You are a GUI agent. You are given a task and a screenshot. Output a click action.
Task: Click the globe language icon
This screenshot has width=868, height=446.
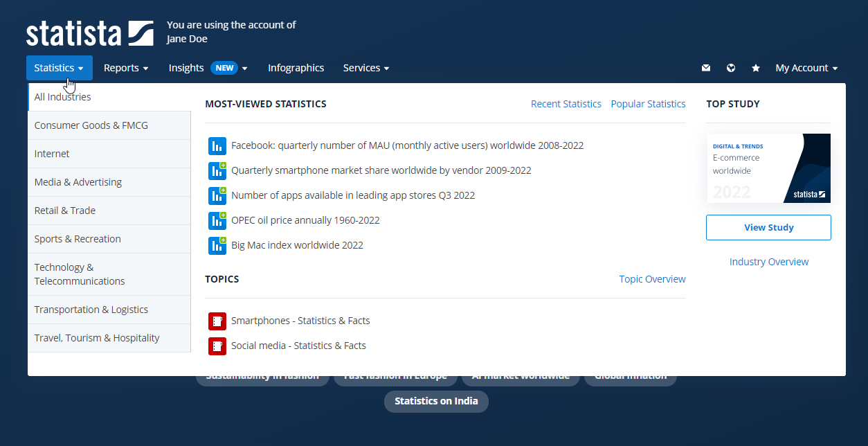731,68
